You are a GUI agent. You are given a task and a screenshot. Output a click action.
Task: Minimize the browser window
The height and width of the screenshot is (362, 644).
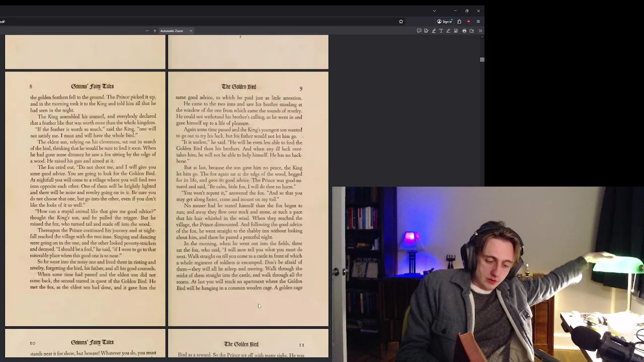(x=455, y=11)
